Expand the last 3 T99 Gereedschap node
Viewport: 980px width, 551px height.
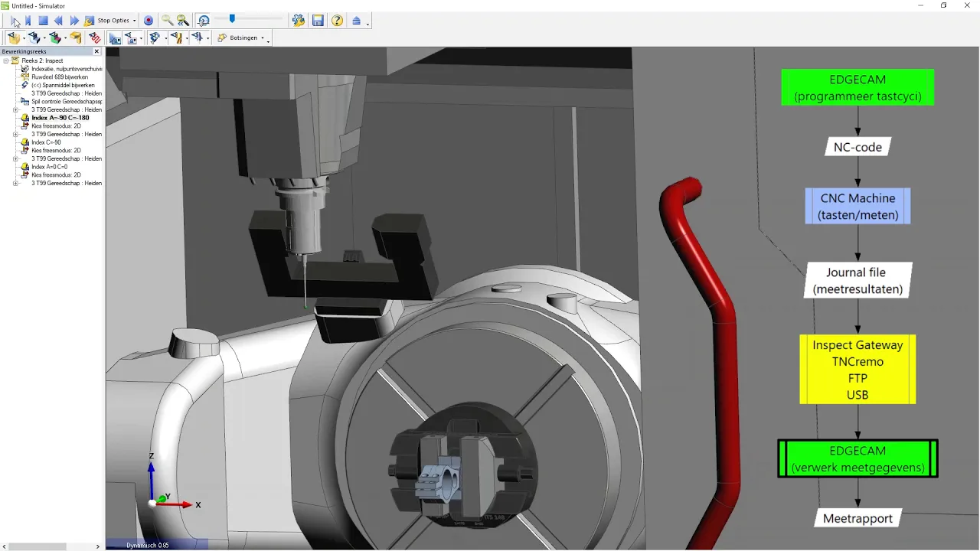(15, 183)
